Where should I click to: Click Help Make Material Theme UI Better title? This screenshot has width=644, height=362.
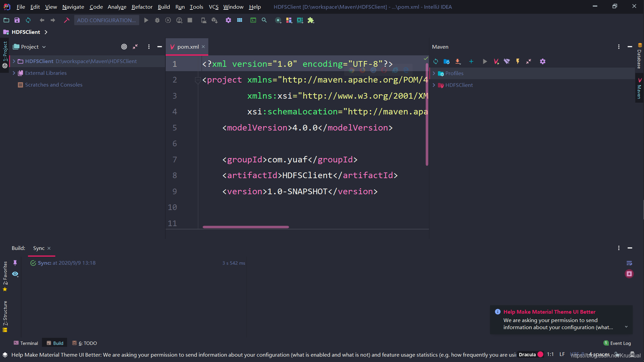[549, 312]
